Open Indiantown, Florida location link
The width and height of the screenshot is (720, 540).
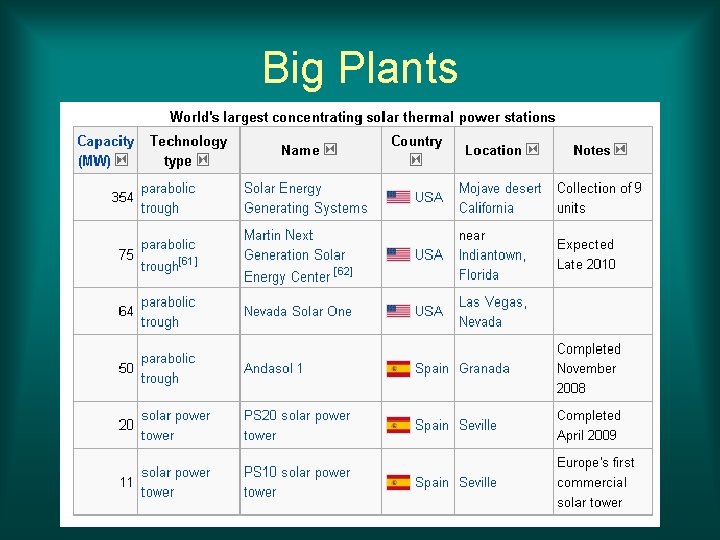tap(492, 264)
